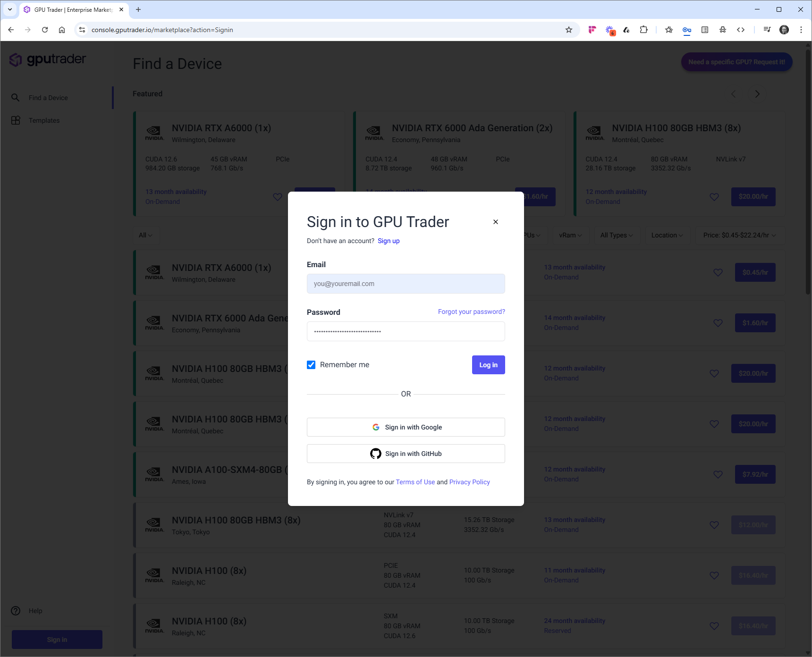Viewport: 812px width, 657px height.
Task: Click NVIDIA logo on featured RTX A6000
Action: [154, 133]
